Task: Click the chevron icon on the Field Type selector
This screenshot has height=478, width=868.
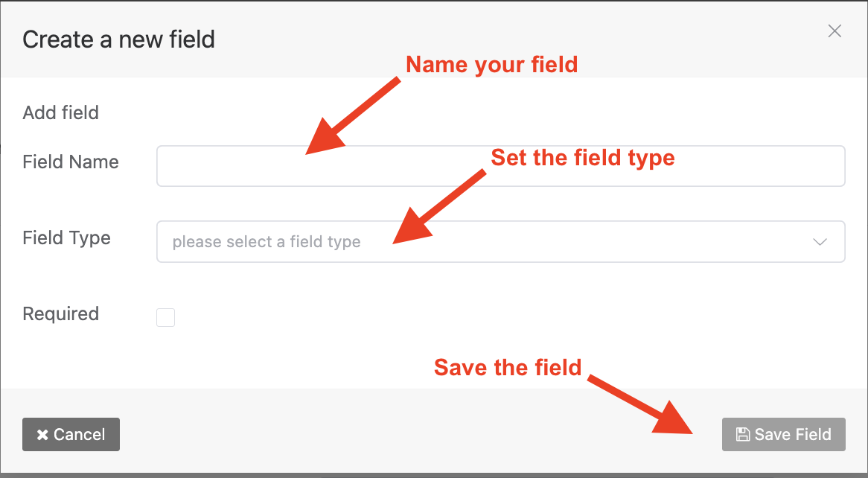Action: (820, 241)
